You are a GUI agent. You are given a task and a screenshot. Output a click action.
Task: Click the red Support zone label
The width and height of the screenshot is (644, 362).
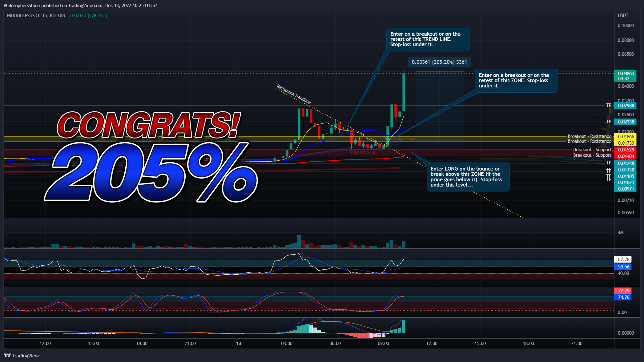pos(363,152)
